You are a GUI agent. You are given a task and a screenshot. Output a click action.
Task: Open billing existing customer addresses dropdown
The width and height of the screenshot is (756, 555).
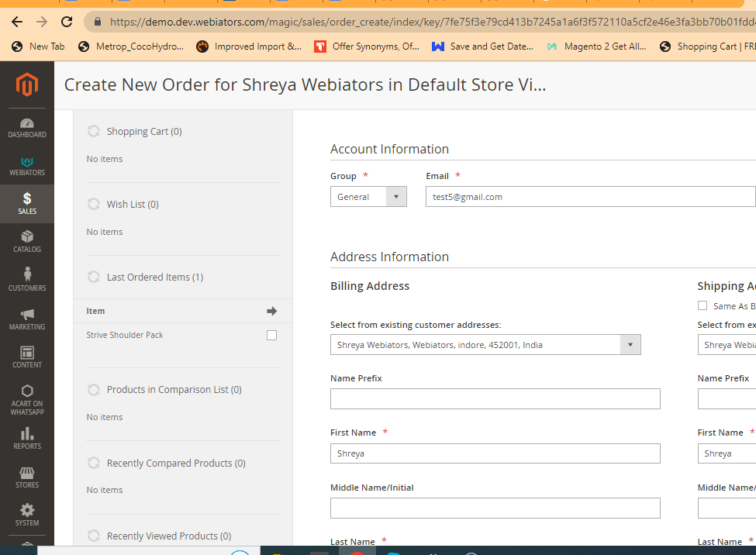485,345
